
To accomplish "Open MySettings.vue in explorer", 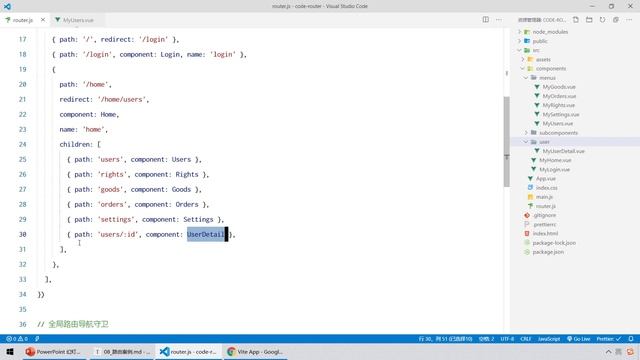I will tap(561, 114).
